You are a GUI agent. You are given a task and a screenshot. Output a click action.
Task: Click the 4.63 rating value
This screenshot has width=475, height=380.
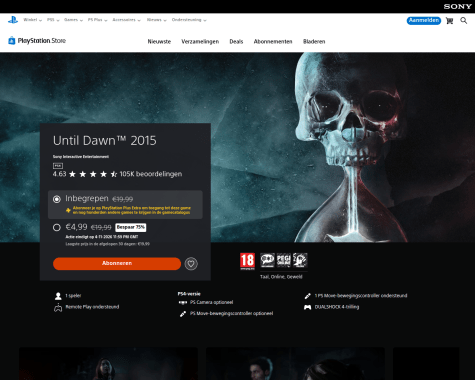[59, 174]
